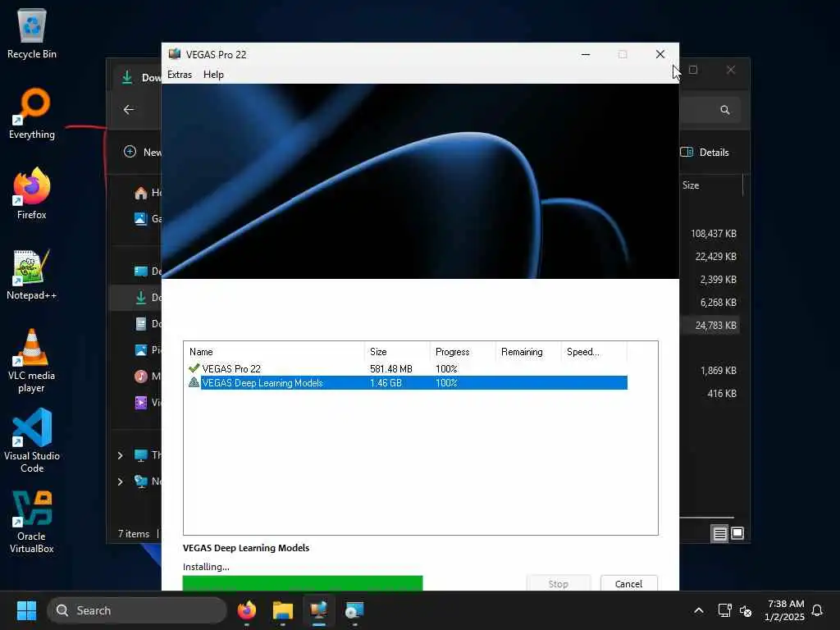Click the 581.48 MB size cell
The image size is (840, 630).
391,368
